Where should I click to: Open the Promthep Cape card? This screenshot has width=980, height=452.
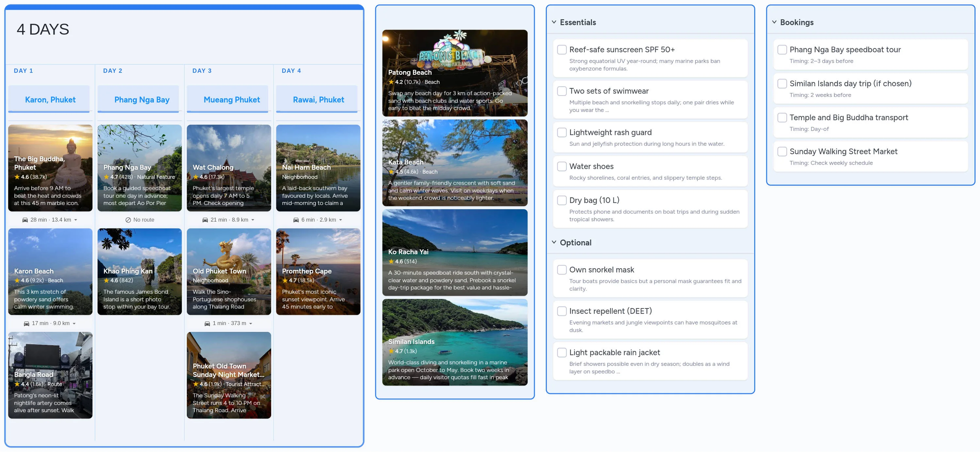318,272
